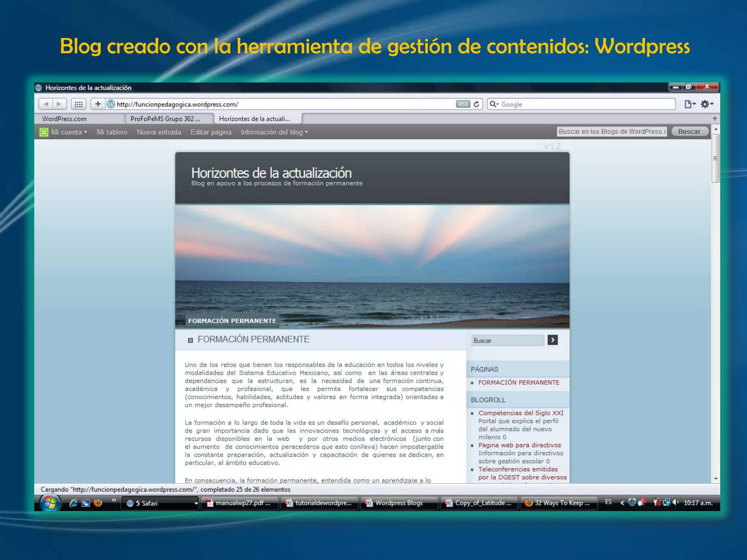
Task: Go forward with the browser forward arrow
Action: 59,104
